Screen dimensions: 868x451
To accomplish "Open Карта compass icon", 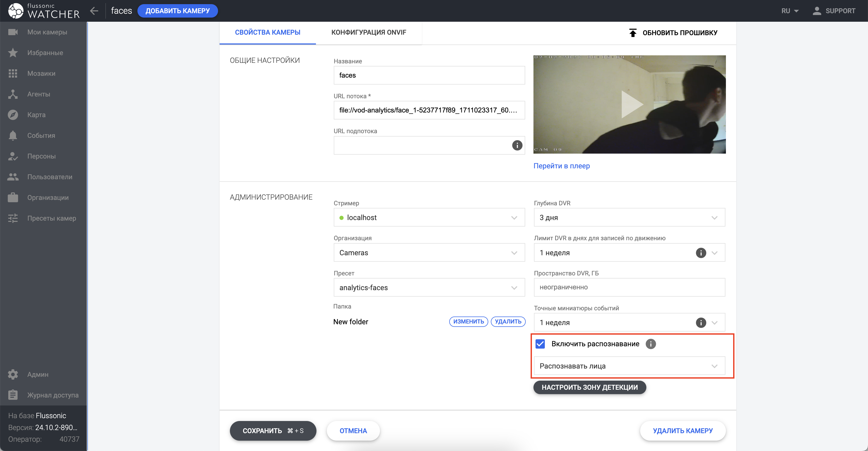I will [x=13, y=115].
